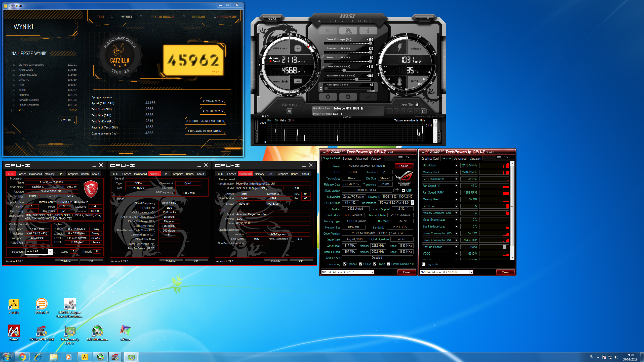Toggle the OpenCL checkbox in GPU-Z

(x=345, y=264)
